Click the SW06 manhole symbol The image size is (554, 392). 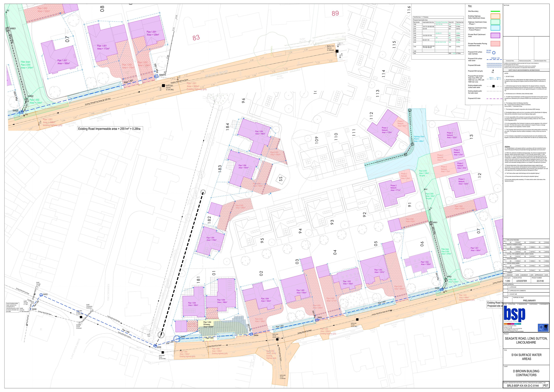[155, 346]
